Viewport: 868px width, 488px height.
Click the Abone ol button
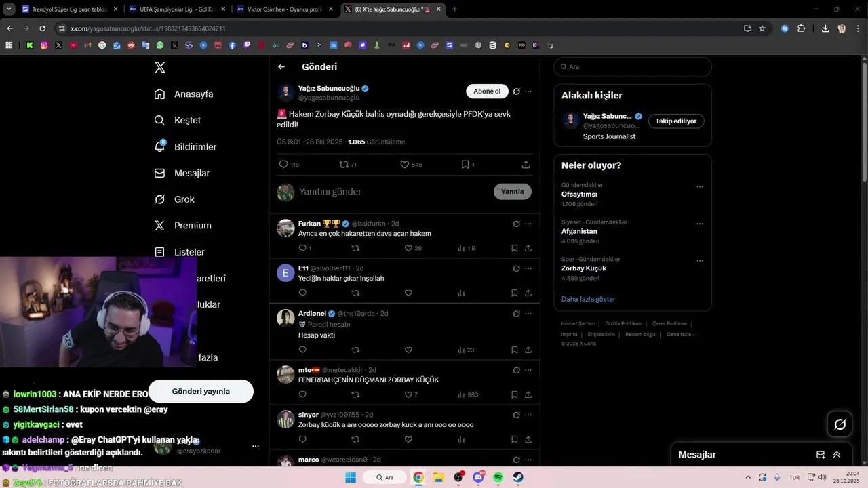(x=487, y=91)
